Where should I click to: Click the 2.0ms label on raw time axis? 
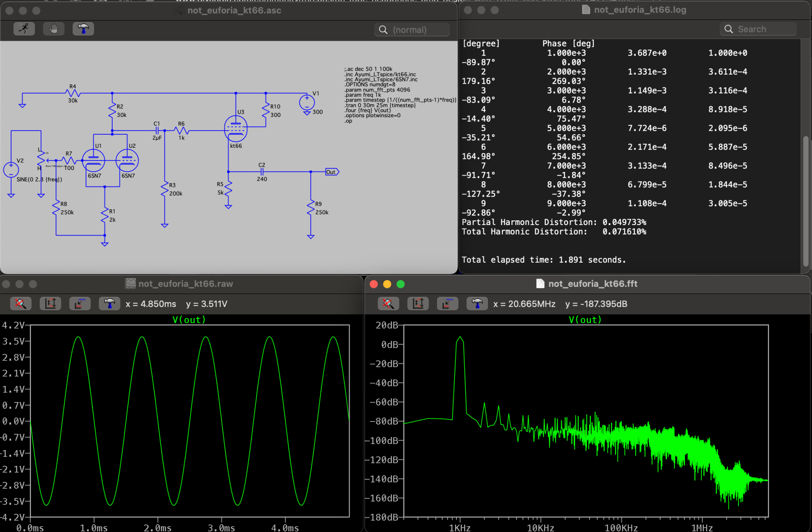point(157,528)
